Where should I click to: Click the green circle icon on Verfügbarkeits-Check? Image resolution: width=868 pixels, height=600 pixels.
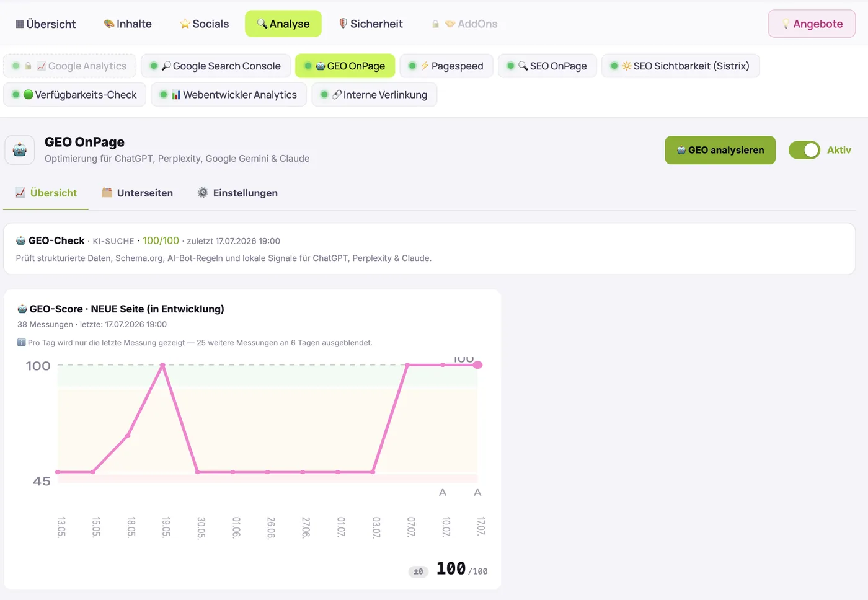coord(28,94)
